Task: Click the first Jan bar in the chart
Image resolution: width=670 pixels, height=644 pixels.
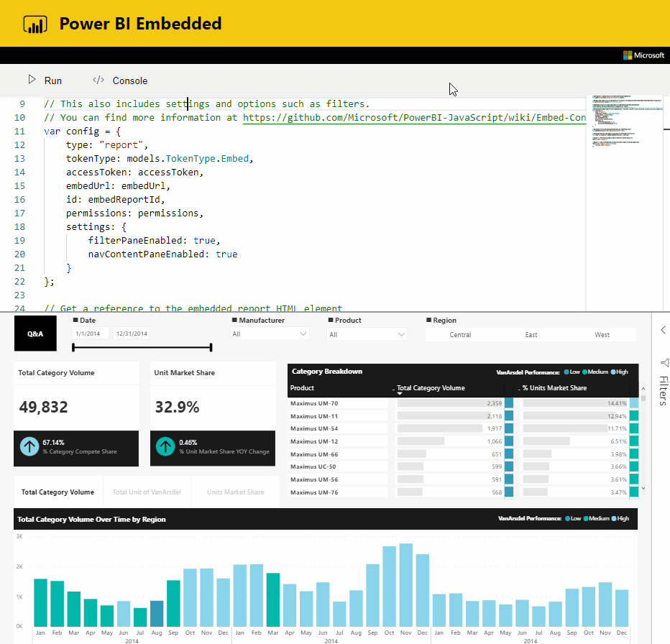Action: (40, 602)
